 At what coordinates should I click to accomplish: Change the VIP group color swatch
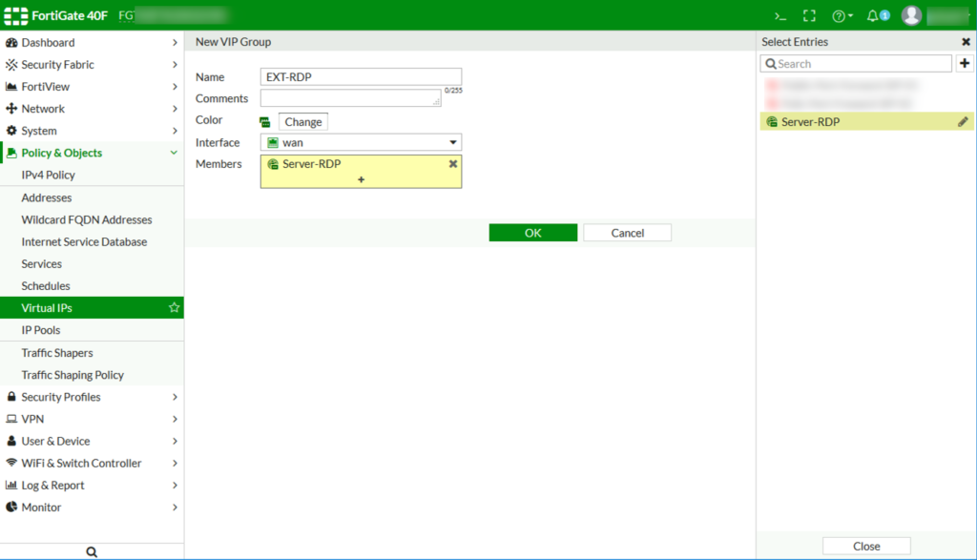click(x=302, y=121)
